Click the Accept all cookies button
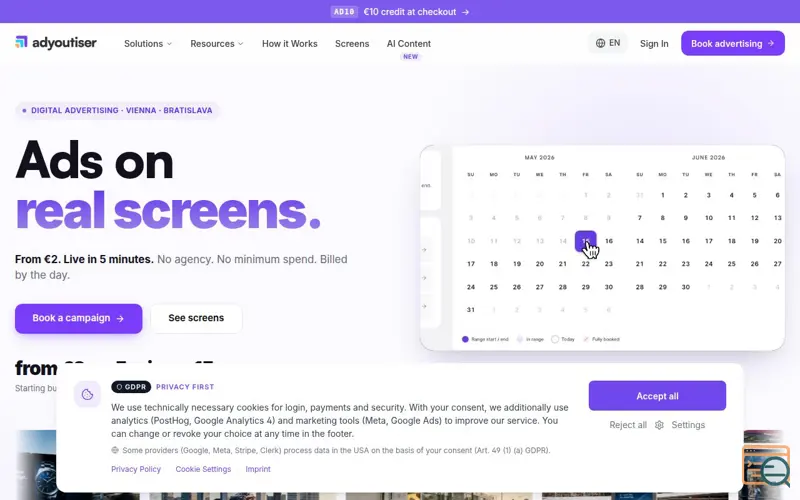The height and width of the screenshot is (500, 800). click(x=657, y=396)
